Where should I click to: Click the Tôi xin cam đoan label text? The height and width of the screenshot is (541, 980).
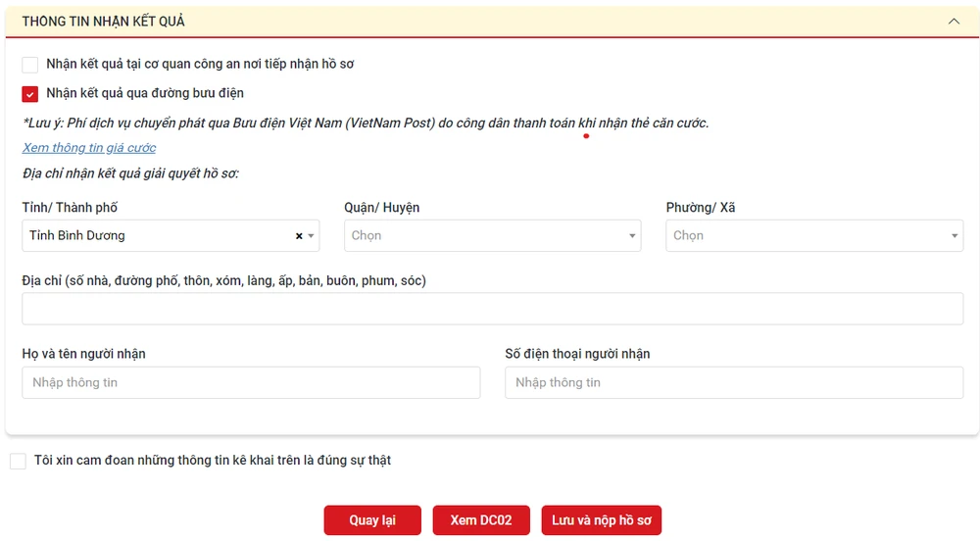213,461
